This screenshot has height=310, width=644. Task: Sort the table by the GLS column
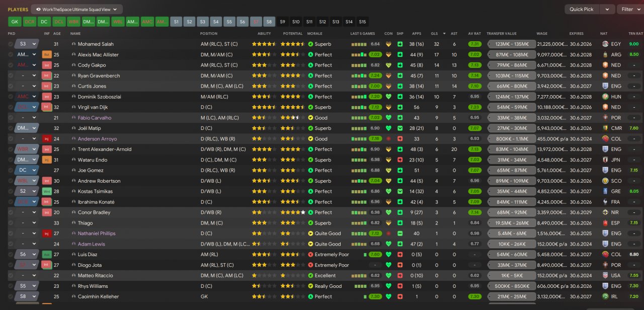point(434,34)
